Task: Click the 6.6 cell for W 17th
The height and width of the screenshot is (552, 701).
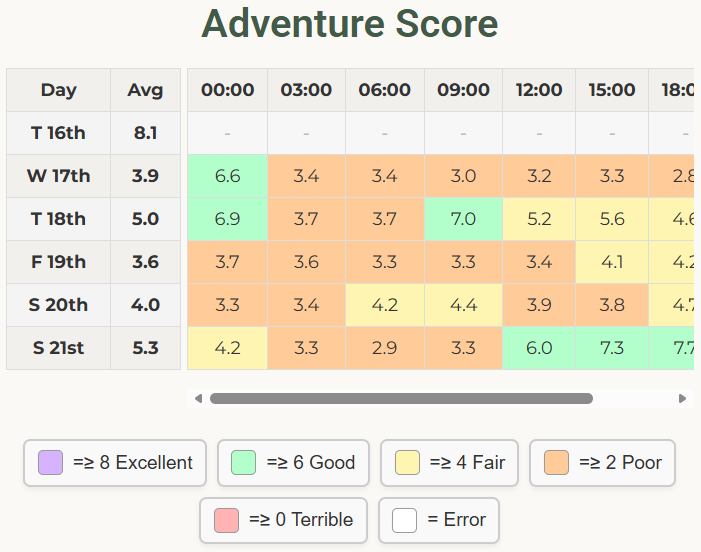Action: pyautogui.click(x=228, y=176)
